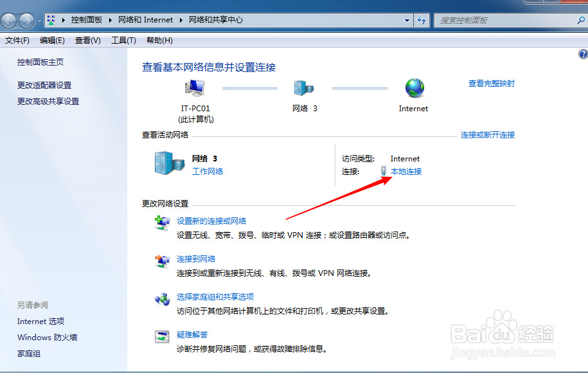Open 设置新的连接或网络 via its icon
The height and width of the screenshot is (373, 588).
162,221
